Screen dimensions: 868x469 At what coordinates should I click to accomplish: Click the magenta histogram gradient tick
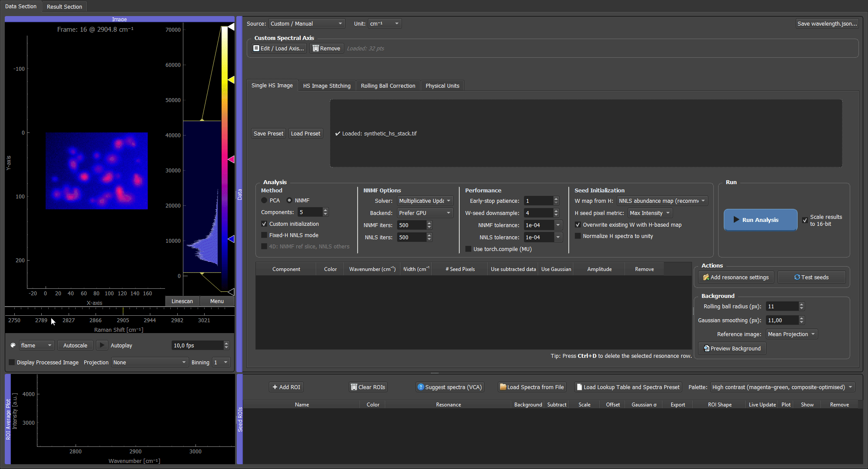[231, 159]
